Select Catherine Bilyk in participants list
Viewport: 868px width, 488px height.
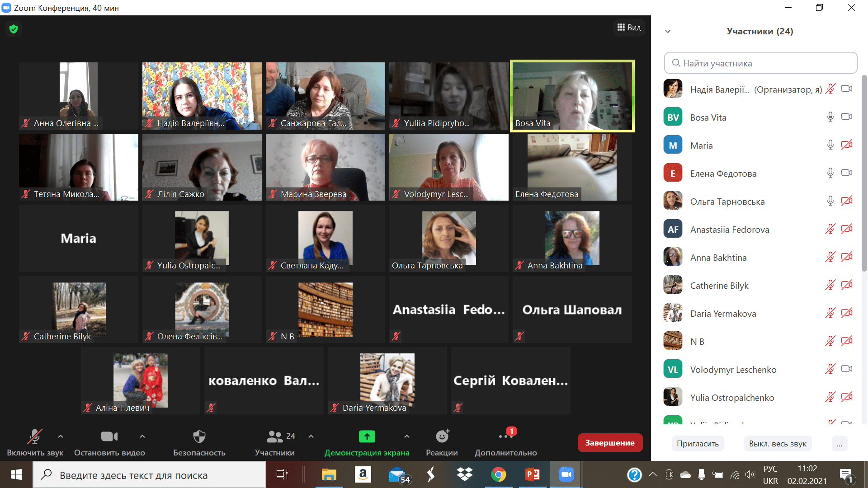pos(719,286)
